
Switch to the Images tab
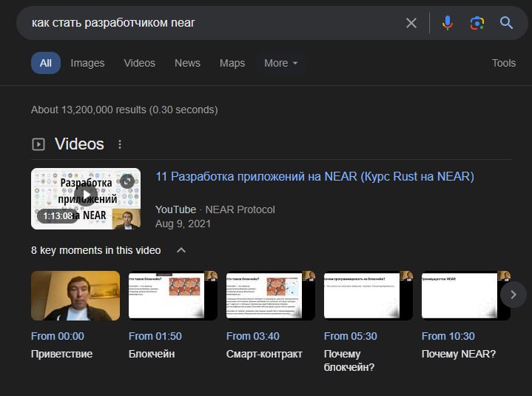[x=87, y=63]
